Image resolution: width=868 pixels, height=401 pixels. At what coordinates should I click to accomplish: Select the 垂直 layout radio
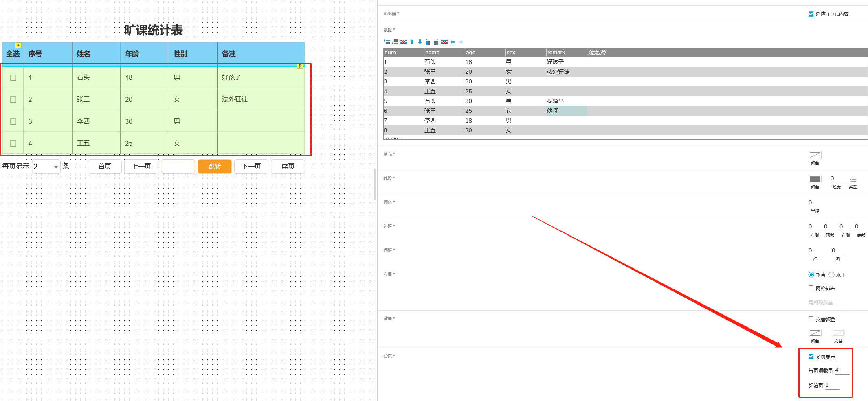[x=811, y=275]
